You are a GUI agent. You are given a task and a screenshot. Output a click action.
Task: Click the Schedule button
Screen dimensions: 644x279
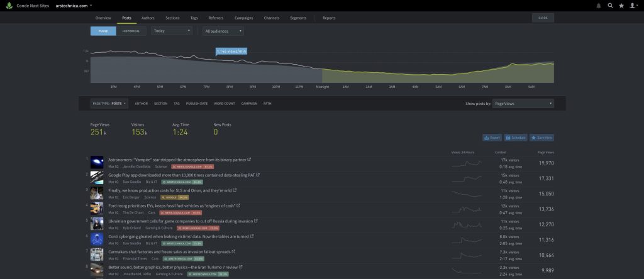pos(516,138)
